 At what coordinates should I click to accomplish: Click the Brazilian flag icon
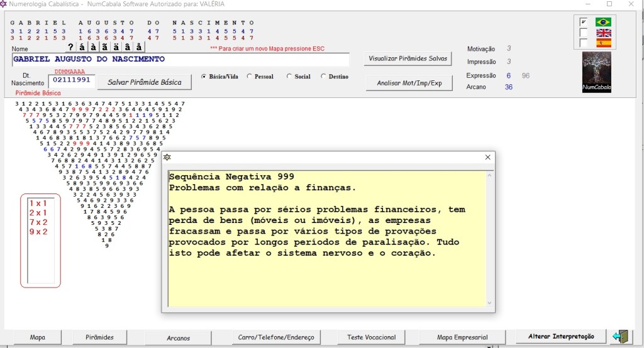tap(603, 22)
